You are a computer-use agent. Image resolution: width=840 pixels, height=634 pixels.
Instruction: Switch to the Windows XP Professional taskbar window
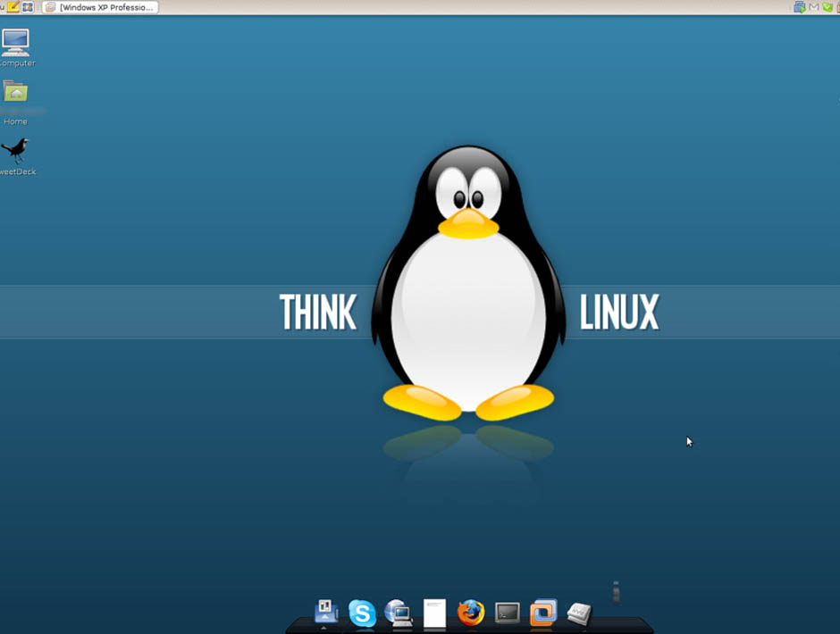pos(100,7)
